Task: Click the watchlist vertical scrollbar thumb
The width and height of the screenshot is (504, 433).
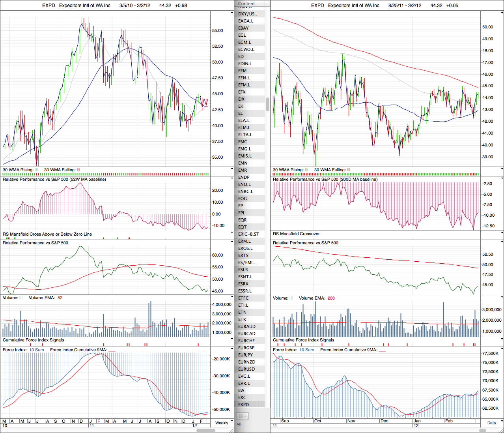Action: pos(268,105)
